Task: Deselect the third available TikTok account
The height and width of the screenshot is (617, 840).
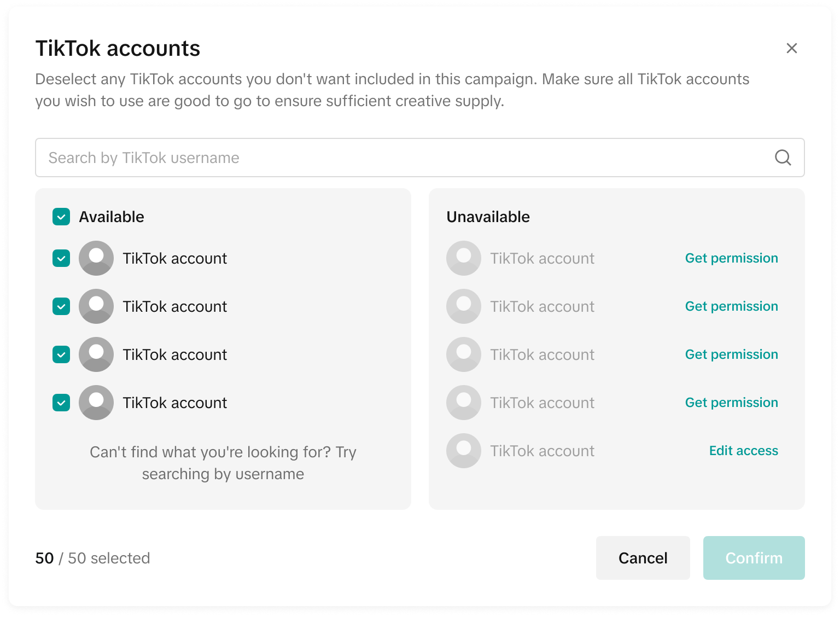Action: click(61, 354)
